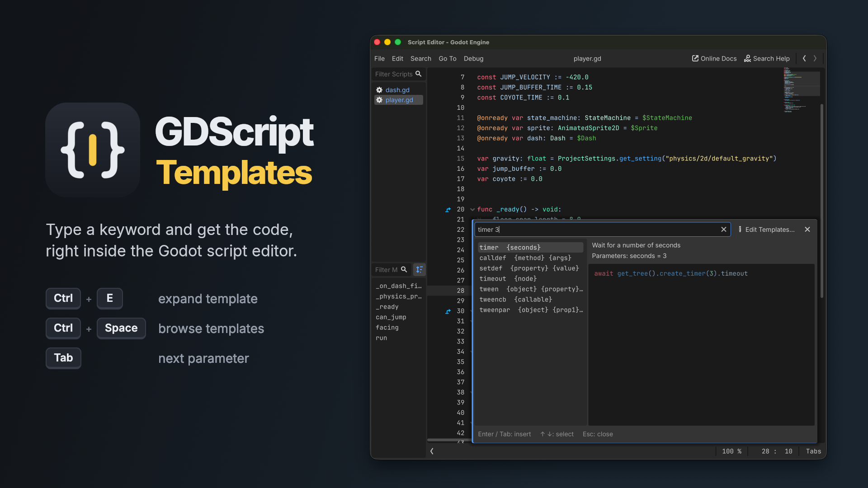Click the Filter Scripts field
The image size is (868, 488).
tap(398, 74)
